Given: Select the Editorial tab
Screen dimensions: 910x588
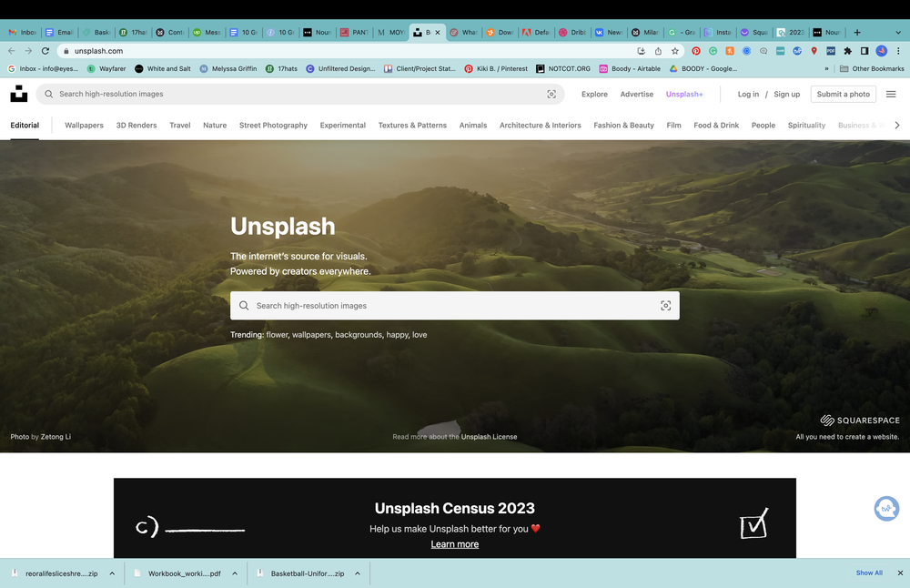Looking at the screenshot, I should click(25, 125).
